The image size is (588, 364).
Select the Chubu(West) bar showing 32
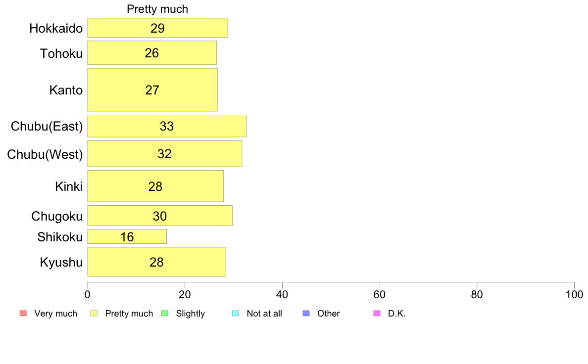coord(165,154)
